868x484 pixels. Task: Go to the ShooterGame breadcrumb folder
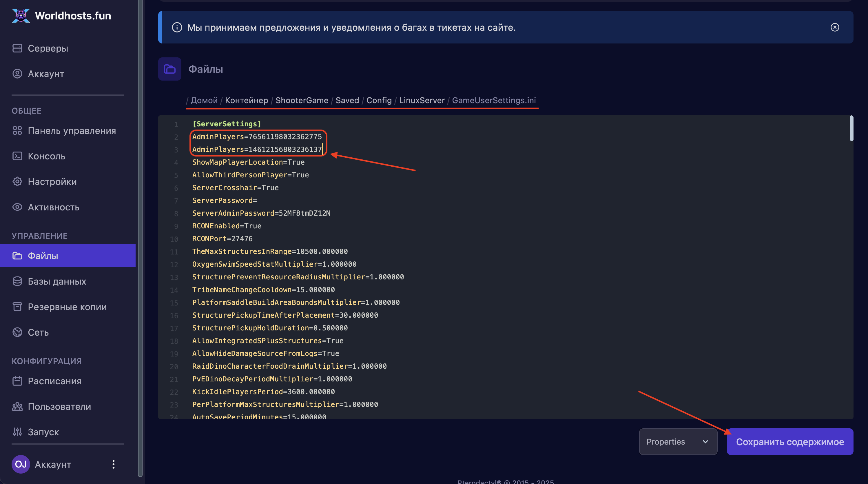pyautogui.click(x=302, y=101)
